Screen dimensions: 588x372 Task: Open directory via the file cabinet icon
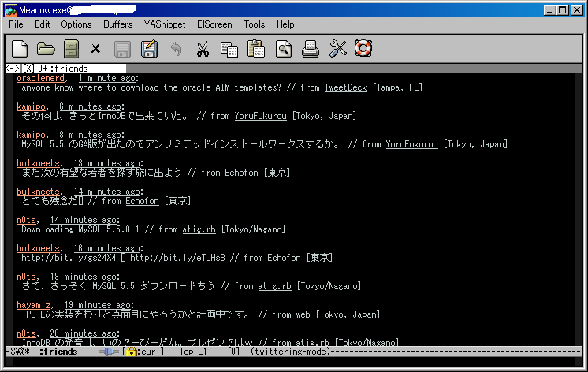71,49
